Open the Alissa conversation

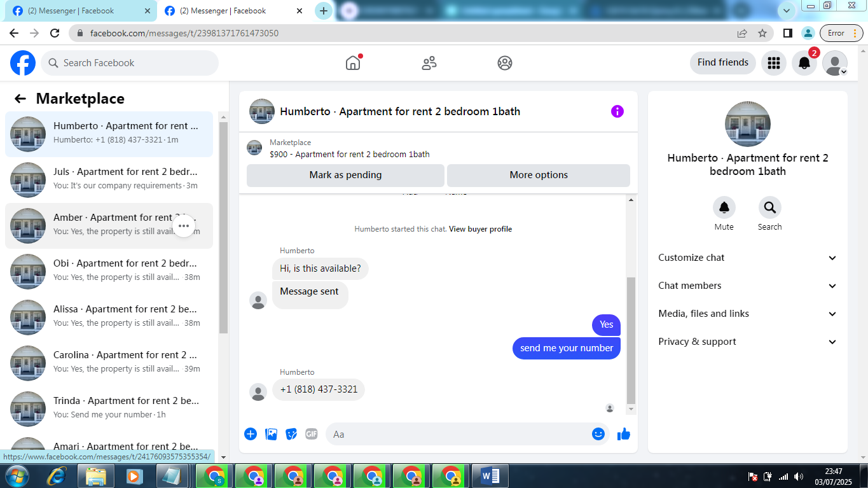pyautogui.click(x=109, y=317)
